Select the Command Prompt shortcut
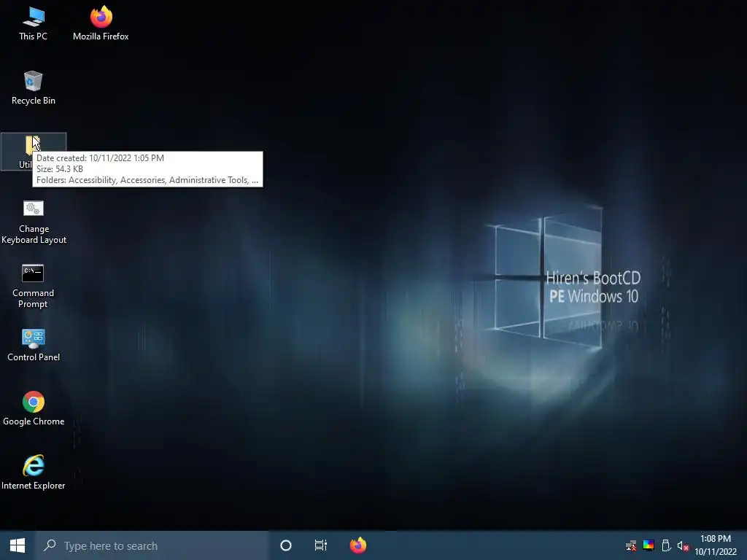747x560 pixels. tap(34, 286)
